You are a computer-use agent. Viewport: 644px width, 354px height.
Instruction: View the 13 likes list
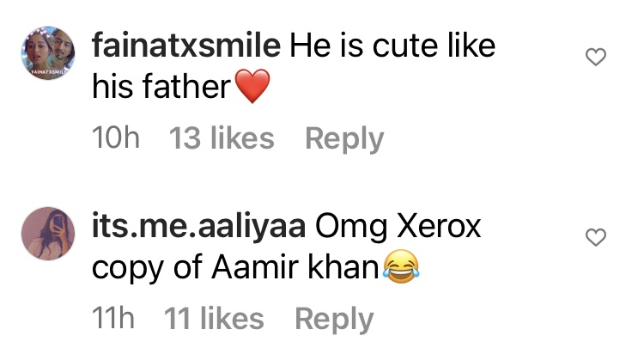point(222,138)
